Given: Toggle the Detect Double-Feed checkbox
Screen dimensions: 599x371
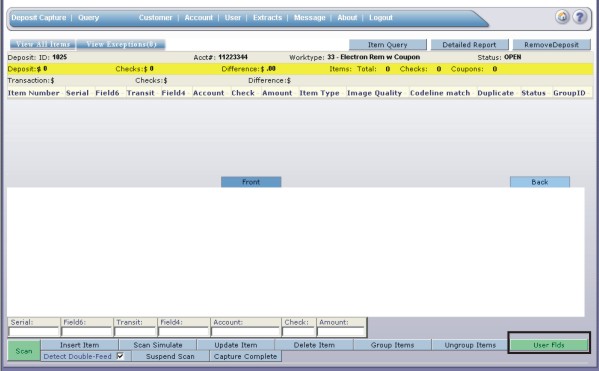Looking at the screenshot, I should [120, 356].
